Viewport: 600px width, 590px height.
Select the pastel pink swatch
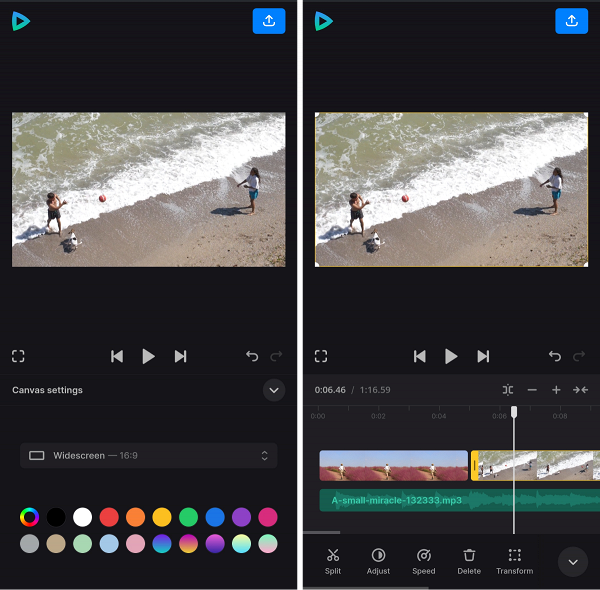[135, 544]
